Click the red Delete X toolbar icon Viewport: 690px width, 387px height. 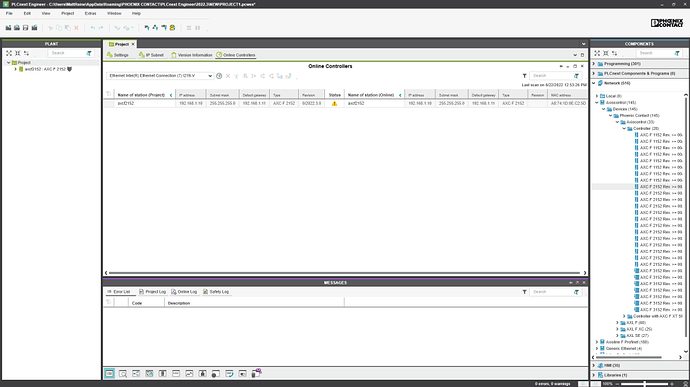pyautogui.click(x=76, y=28)
